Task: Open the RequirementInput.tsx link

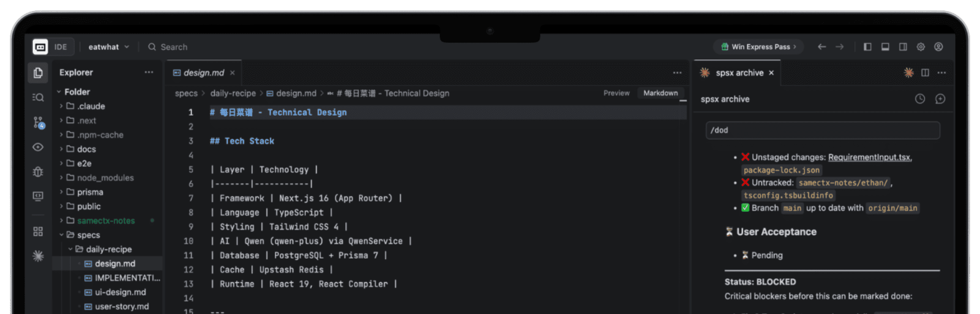Action: (x=869, y=157)
